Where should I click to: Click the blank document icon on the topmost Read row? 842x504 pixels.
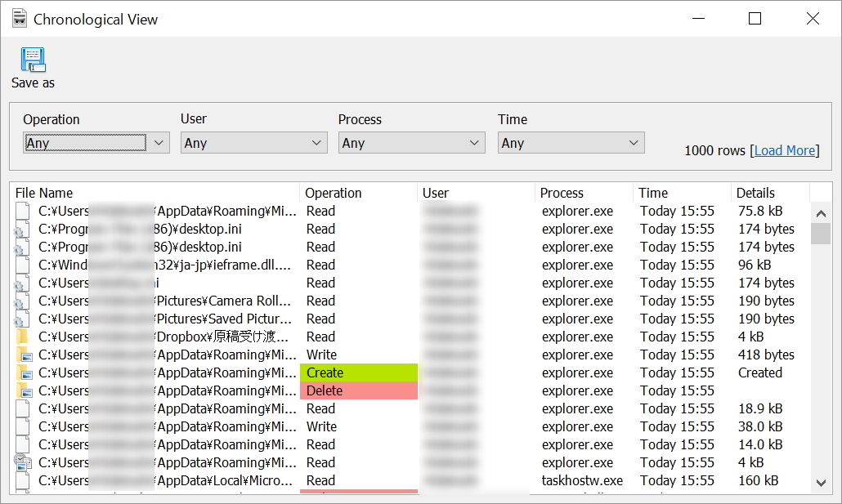coord(21,211)
